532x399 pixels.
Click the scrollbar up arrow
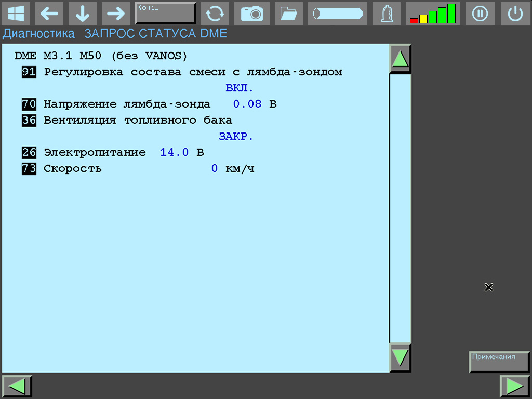400,58
